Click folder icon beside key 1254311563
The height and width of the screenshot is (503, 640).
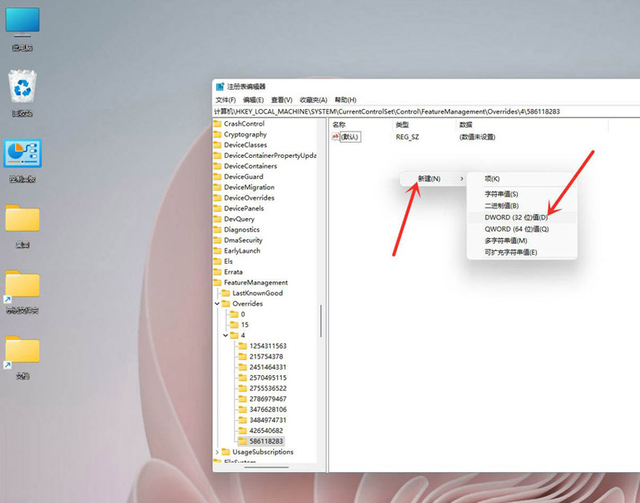243,346
